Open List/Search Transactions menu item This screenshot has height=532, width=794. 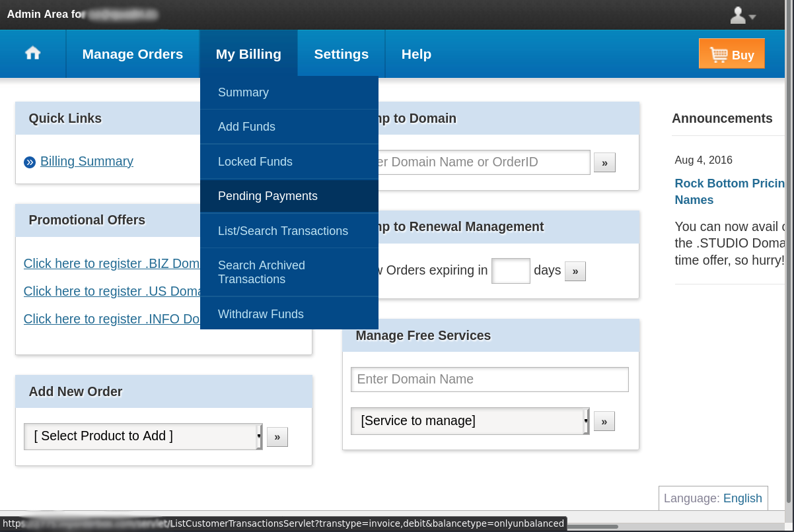coord(283,231)
